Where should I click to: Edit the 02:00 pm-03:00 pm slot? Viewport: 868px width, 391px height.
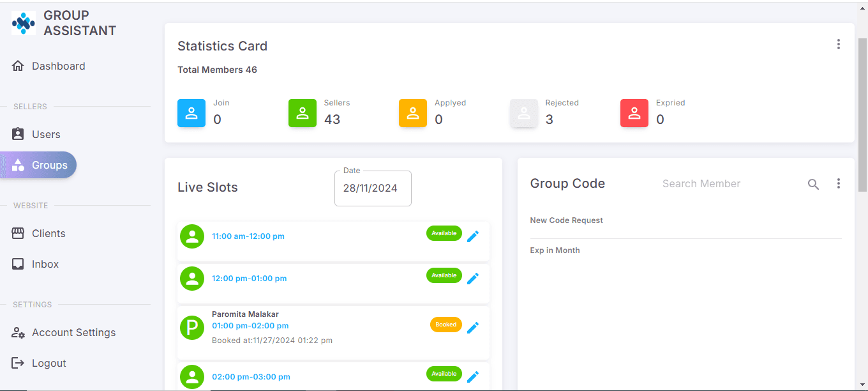tap(473, 377)
